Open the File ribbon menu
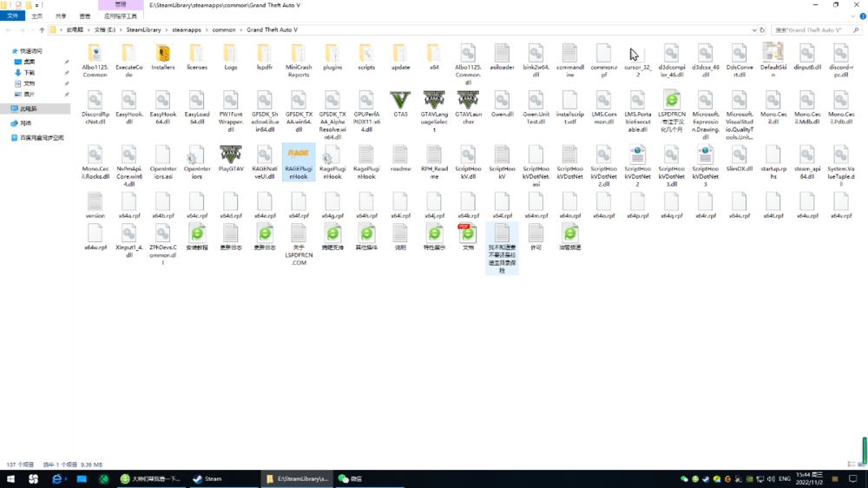The image size is (868, 488). 10,16
